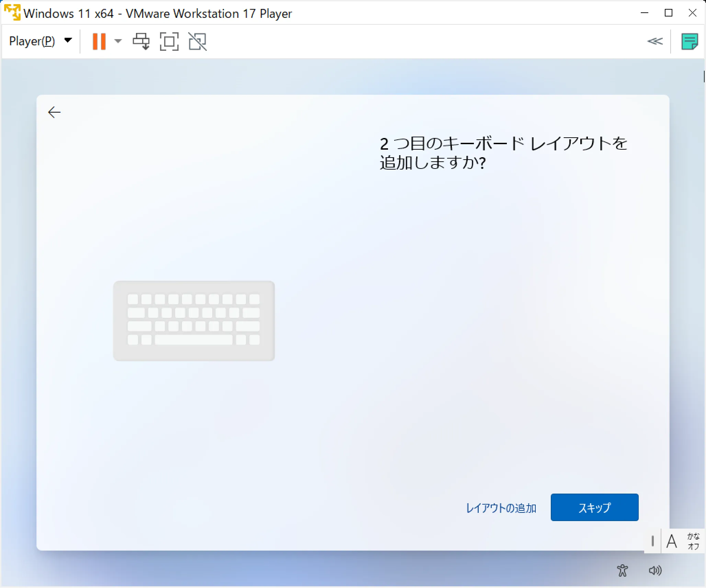The width and height of the screenshot is (706, 588).
Task: Open the Player(P) menu
Action: (x=32, y=41)
